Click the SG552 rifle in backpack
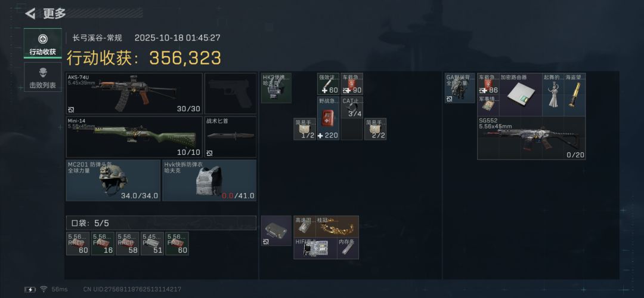Screen dimensions: 644x298 pos(531,138)
